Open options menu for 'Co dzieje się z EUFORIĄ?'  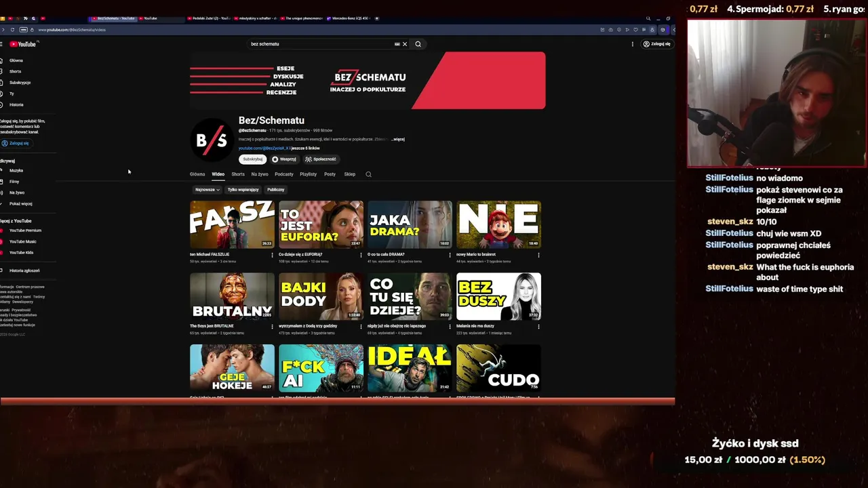[361, 255]
